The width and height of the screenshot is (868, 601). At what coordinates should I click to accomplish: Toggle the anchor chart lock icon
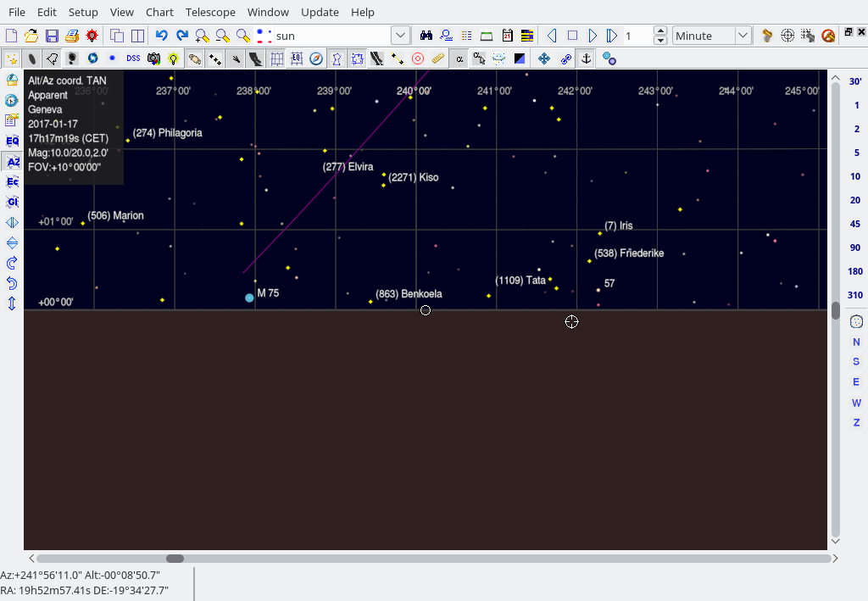point(586,58)
